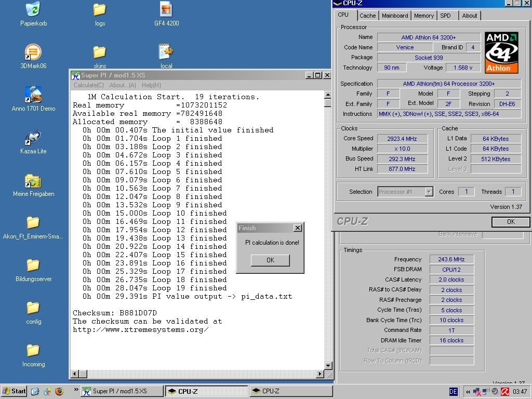This screenshot has width=532, height=399.
Task: Click the Bus Speed value 292.3 MHz
Action: [402, 159]
